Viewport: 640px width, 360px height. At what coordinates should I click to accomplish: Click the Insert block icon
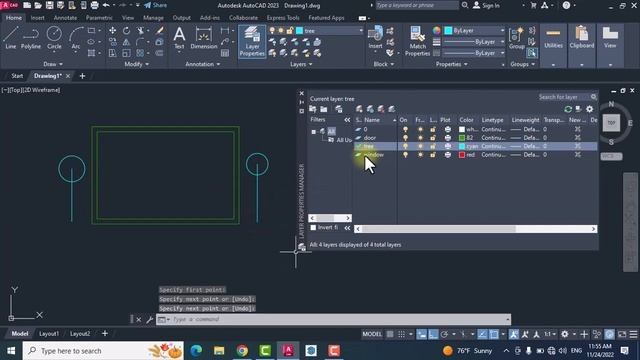(375, 38)
